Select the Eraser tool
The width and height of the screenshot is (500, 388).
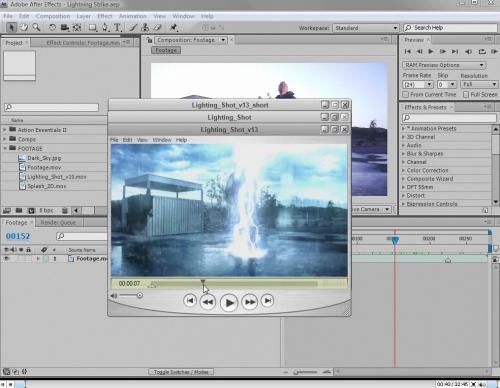(x=158, y=27)
